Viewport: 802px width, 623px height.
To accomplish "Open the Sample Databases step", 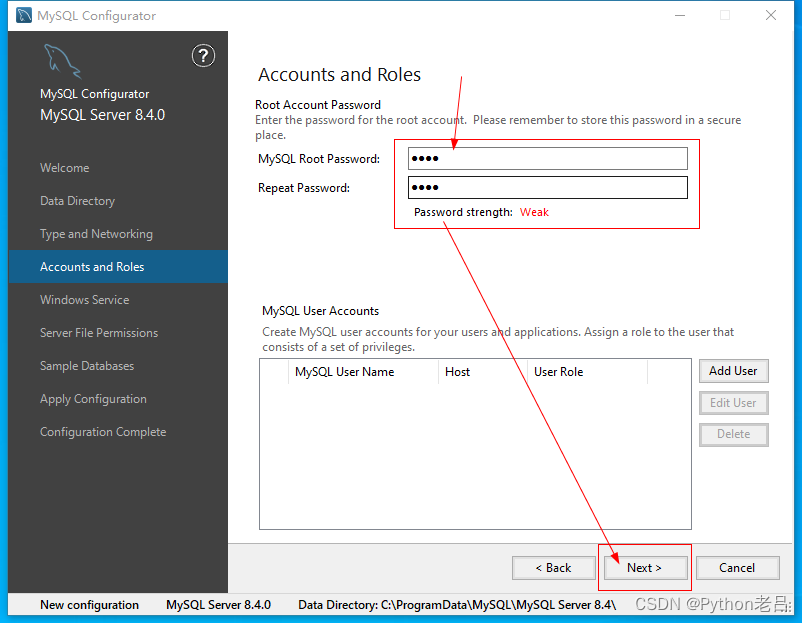I will (x=88, y=365).
